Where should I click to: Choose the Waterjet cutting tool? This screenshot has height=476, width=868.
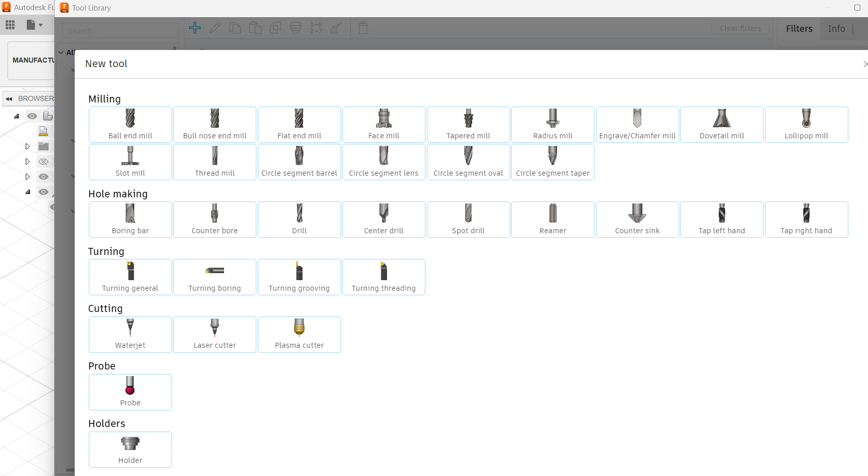tap(130, 335)
